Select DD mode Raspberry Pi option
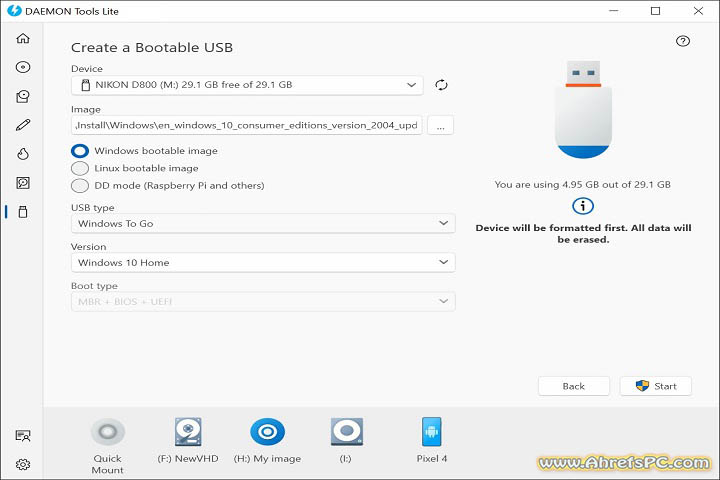 pyautogui.click(x=168, y=186)
